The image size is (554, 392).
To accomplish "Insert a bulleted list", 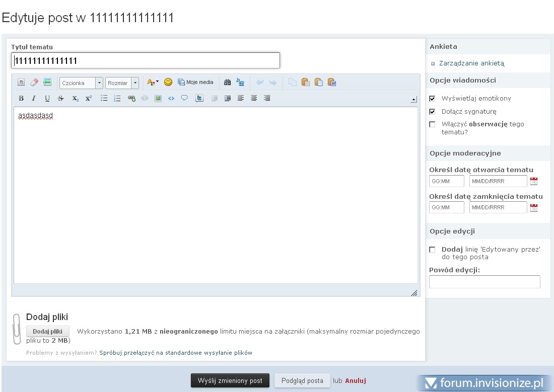I will tap(104, 98).
